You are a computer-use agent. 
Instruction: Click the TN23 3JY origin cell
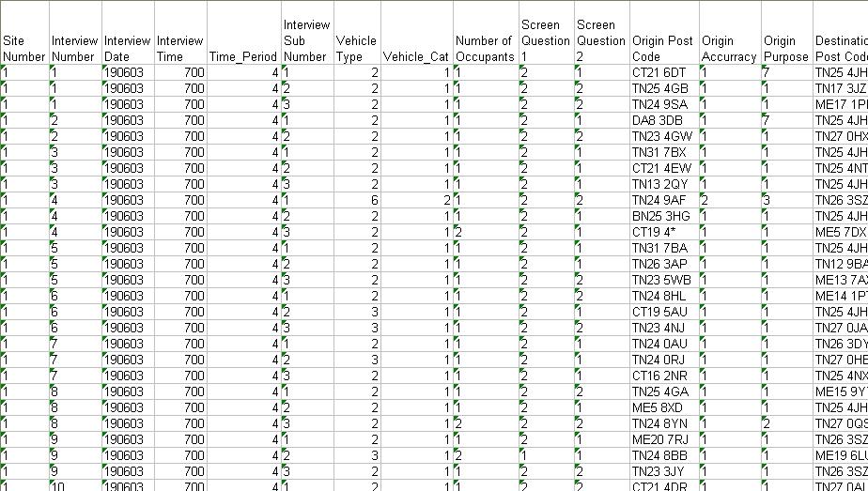pyautogui.click(x=665, y=472)
